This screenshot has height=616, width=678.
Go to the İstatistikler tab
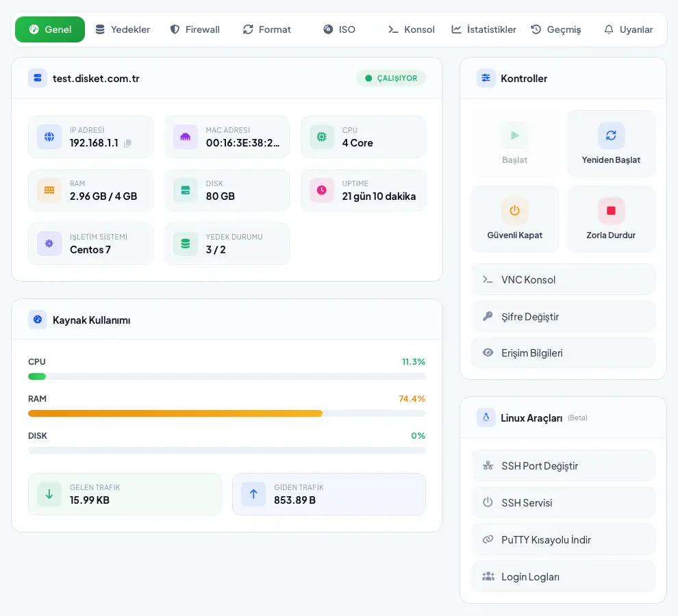484,29
